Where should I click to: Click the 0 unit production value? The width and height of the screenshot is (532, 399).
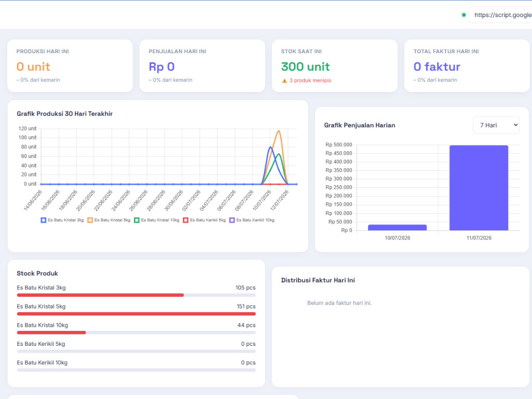point(33,67)
